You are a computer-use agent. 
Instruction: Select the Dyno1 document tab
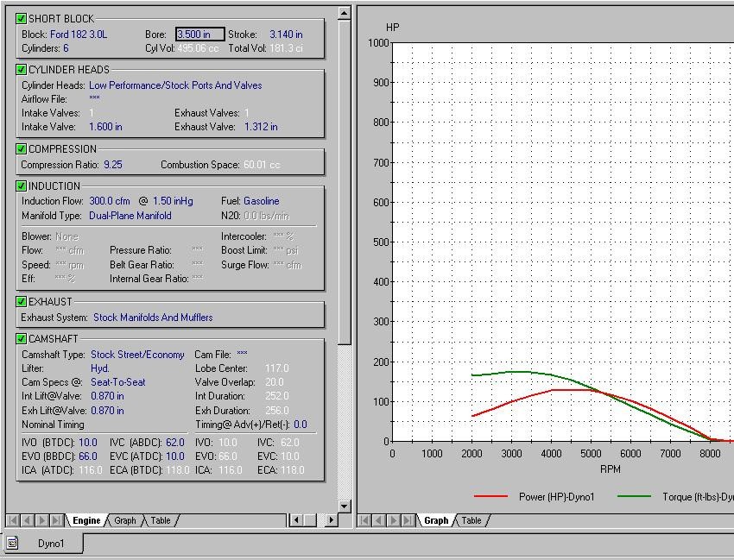[x=44, y=543]
